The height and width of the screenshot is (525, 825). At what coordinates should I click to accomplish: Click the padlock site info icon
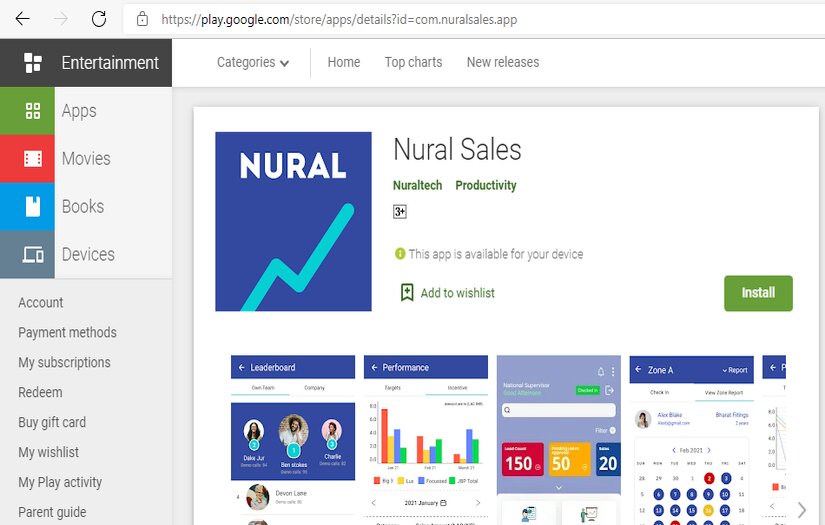pos(142,19)
